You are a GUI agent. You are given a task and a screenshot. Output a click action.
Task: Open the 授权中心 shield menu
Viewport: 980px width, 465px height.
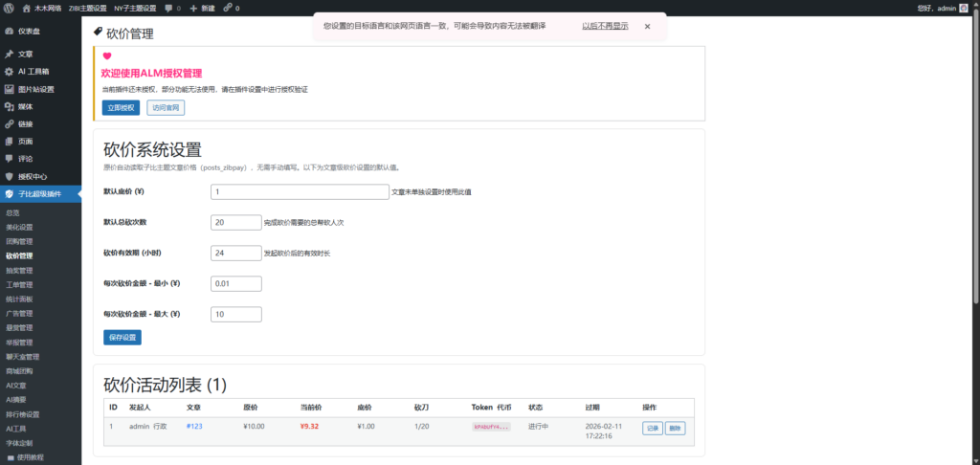tap(32, 176)
